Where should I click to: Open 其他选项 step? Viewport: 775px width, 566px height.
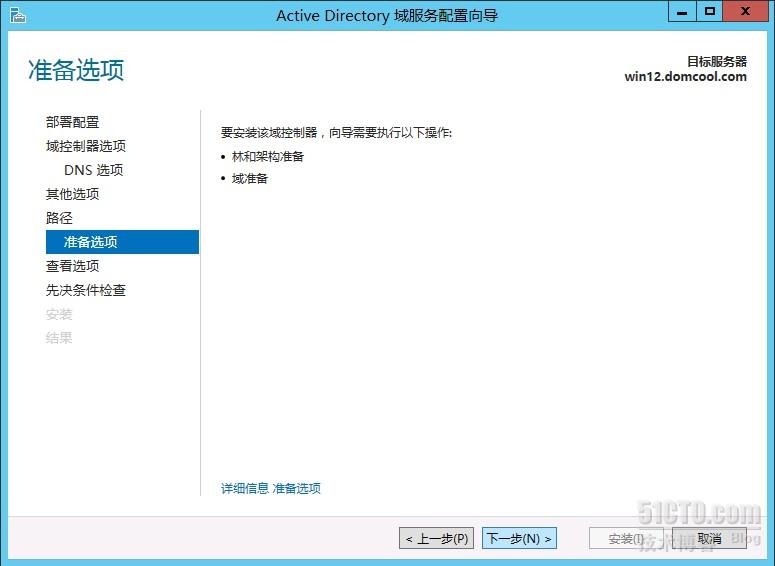[x=73, y=194]
